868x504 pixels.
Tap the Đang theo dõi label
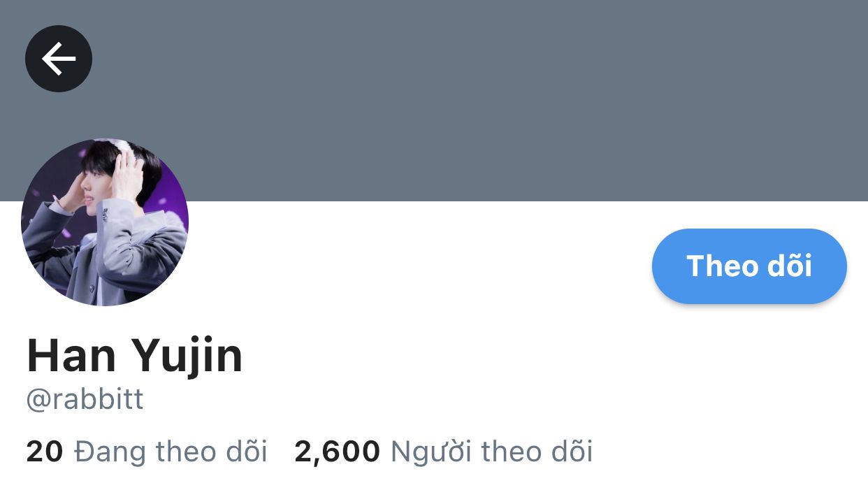tap(171, 452)
